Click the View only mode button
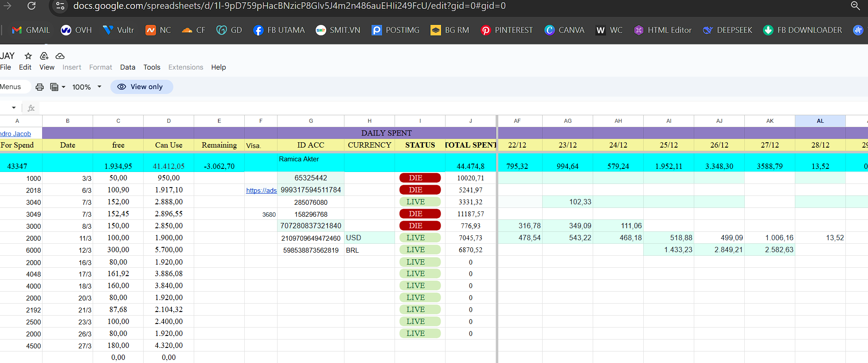 pos(141,87)
